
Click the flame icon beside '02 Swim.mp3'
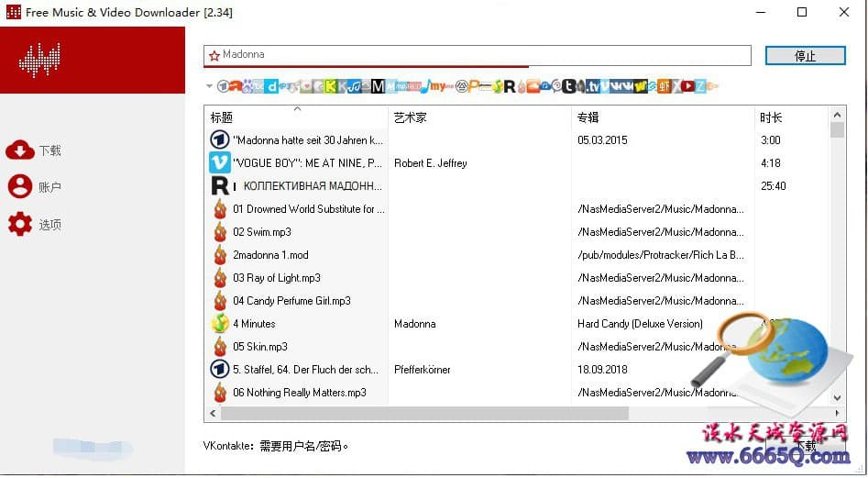coord(220,232)
